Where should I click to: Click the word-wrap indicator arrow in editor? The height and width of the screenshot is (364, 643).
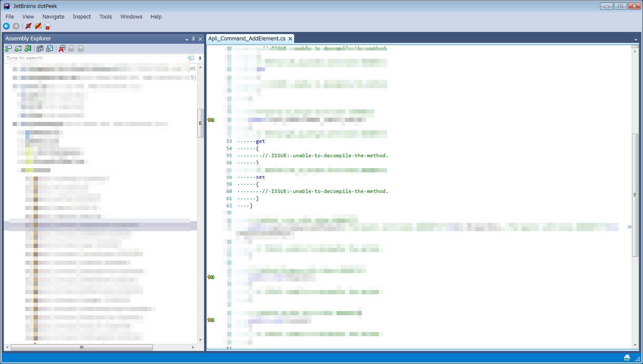click(629, 227)
